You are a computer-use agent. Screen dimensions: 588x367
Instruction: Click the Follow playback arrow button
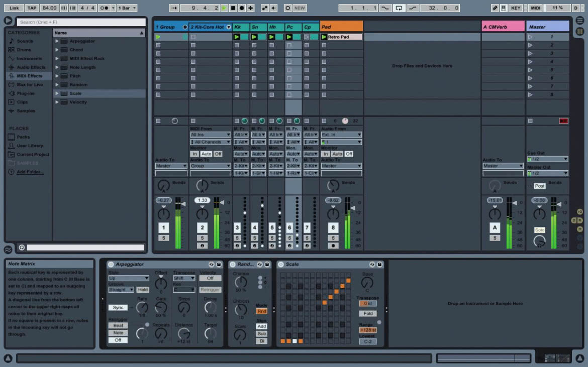(173, 8)
